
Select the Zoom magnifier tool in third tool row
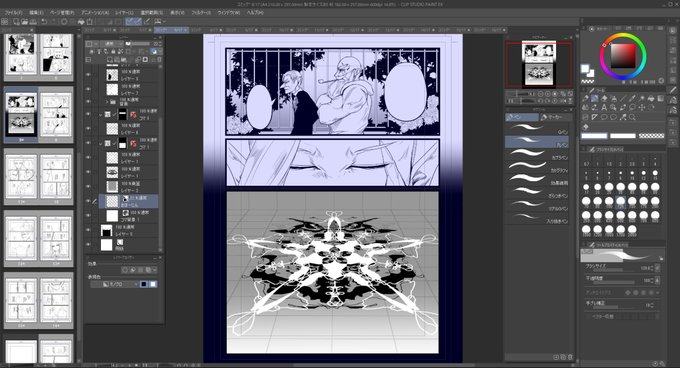click(632, 117)
